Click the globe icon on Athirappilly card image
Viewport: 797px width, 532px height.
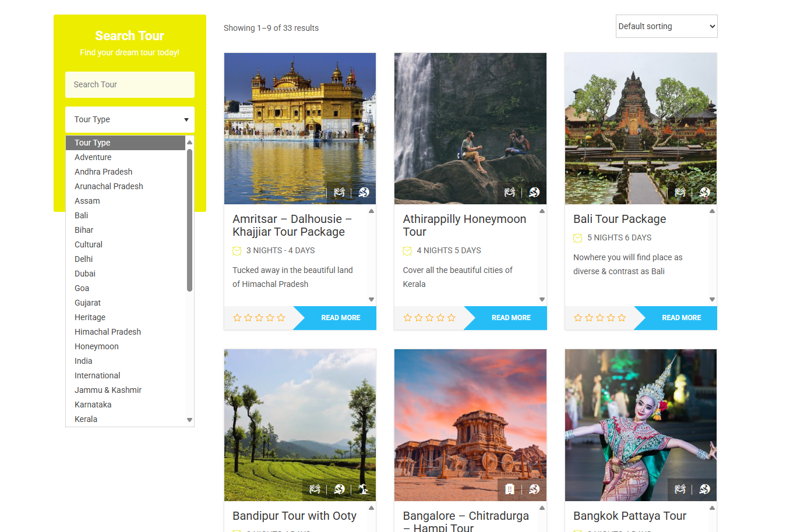click(534, 192)
